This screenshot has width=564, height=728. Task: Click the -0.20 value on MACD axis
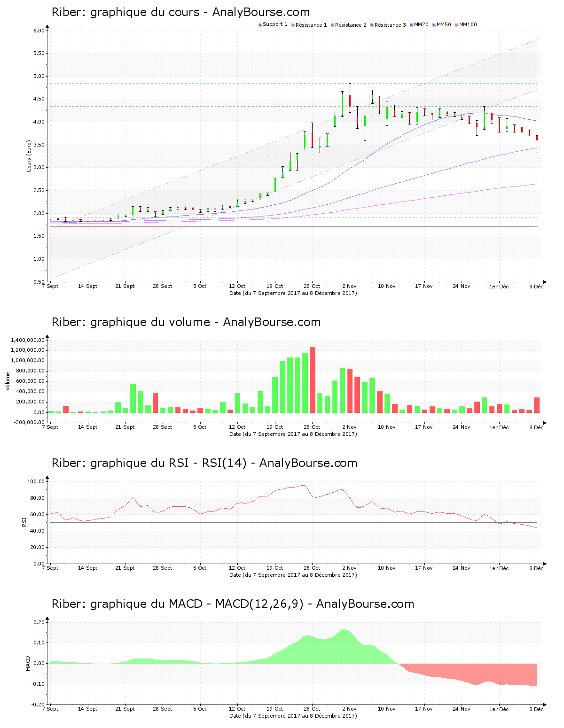[x=38, y=705]
